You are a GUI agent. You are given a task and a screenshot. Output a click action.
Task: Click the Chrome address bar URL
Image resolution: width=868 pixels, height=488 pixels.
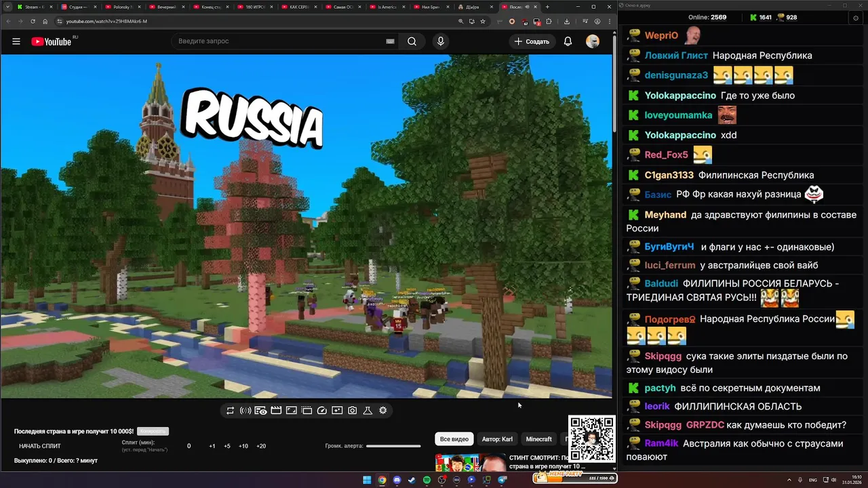[x=106, y=21]
